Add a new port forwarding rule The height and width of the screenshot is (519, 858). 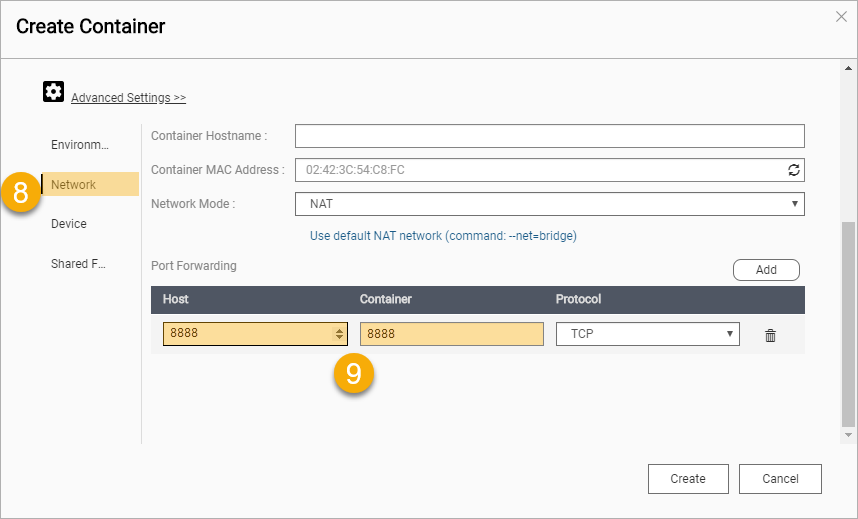(766, 270)
